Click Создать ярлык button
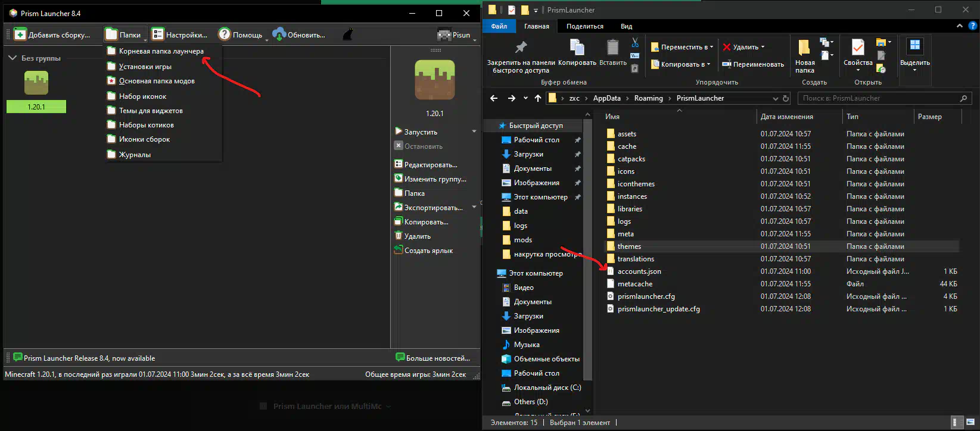980x431 pixels. tap(424, 250)
